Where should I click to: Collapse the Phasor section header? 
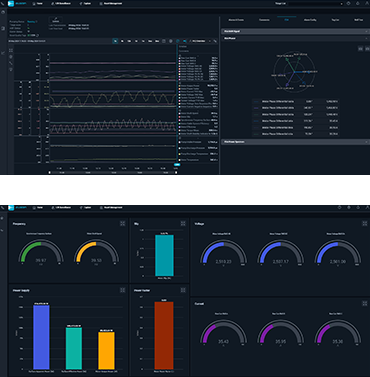click(x=295, y=38)
